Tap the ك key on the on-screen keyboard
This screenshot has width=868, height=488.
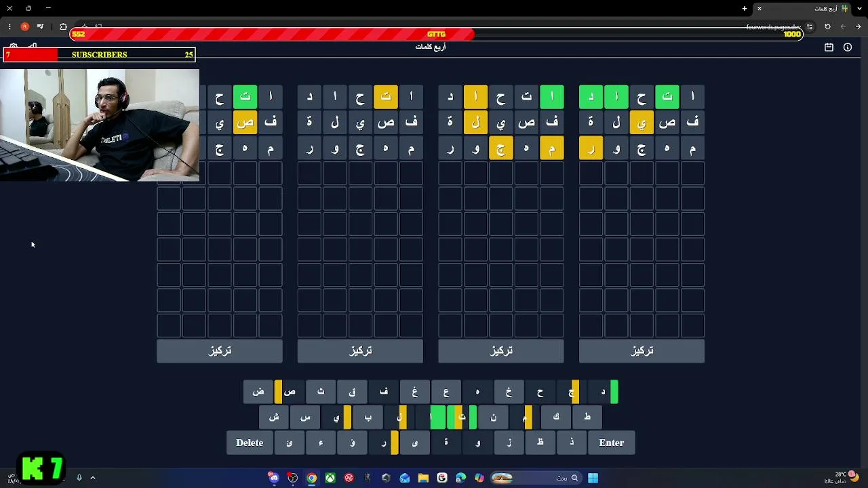click(x=556, y=418)
